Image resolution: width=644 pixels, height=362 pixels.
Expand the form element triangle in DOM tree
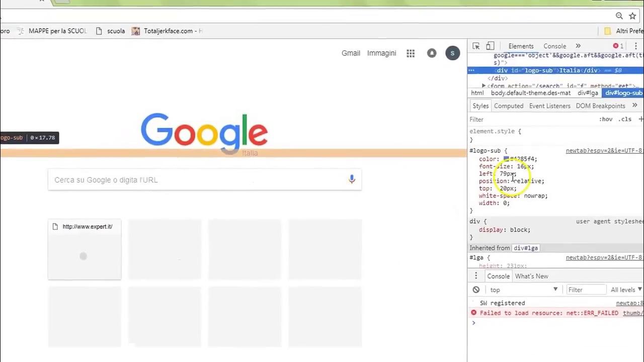[x=484, y=86]
